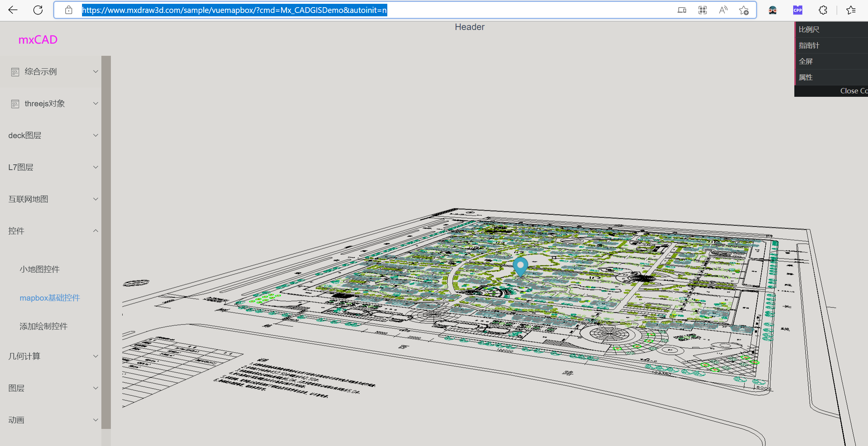Viewport: 868px width, 446px height.
Task: Click the 互联网地图 menu label
Action: point(28,199)
